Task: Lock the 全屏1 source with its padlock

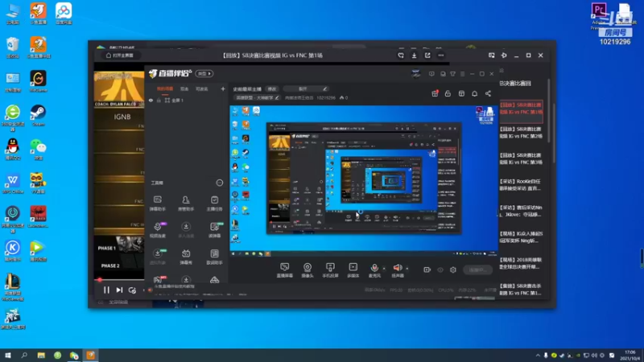Action: click(159, 100)
